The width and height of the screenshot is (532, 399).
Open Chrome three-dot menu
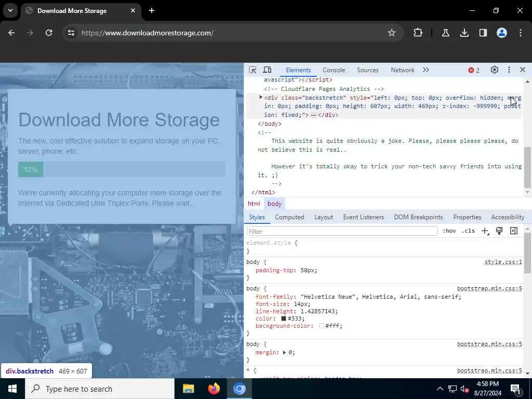tap(521, 33)
